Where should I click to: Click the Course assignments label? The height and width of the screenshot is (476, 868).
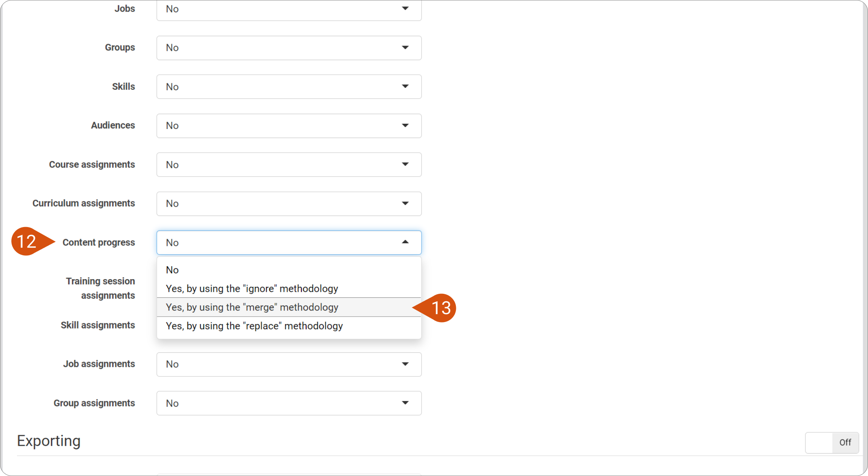(92, 164)
